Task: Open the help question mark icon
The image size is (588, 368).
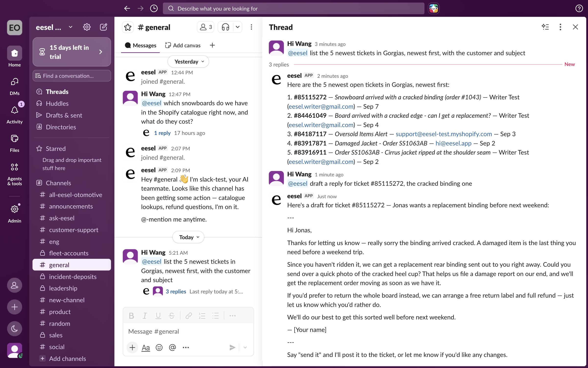Action: click(579, 9)
